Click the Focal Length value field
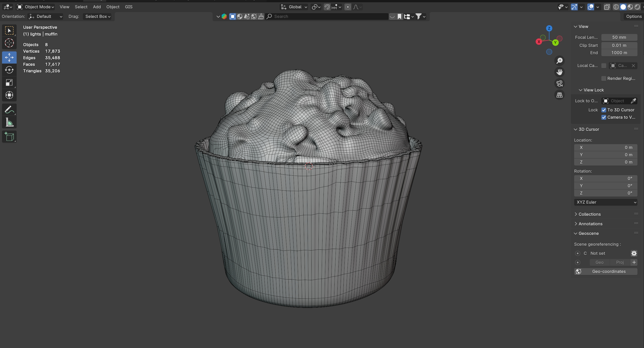644x348 pixels. coord(619,37)
